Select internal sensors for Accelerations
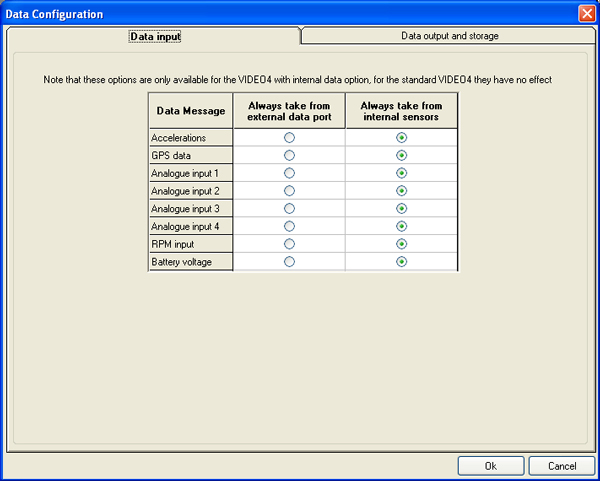This screenshot has height=481, width=600. pos(401,137)
